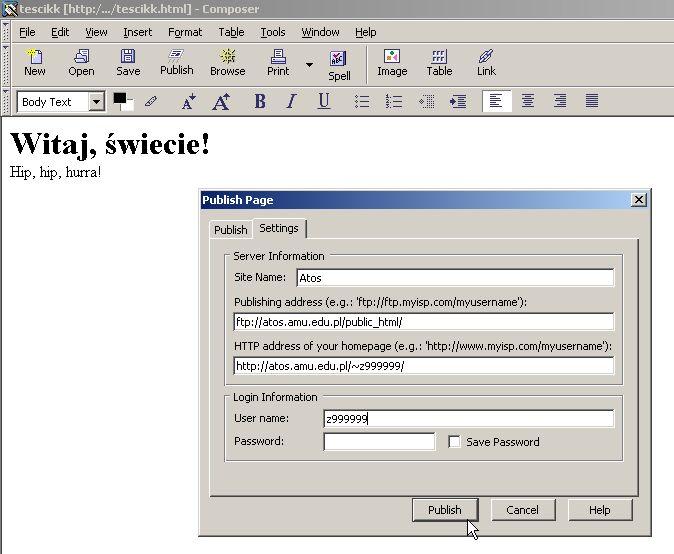Cancel the Publish Page dialog

[x=523, y=510]
